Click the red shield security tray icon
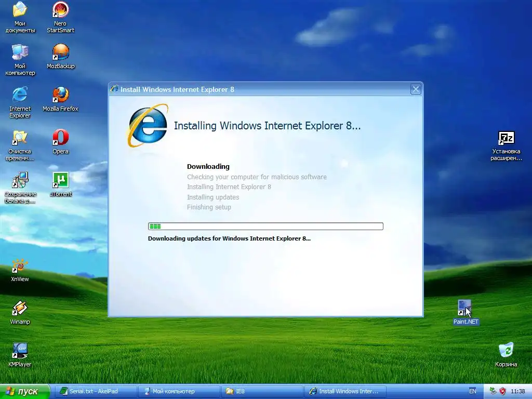532x399 pixels. coord(502,391)
